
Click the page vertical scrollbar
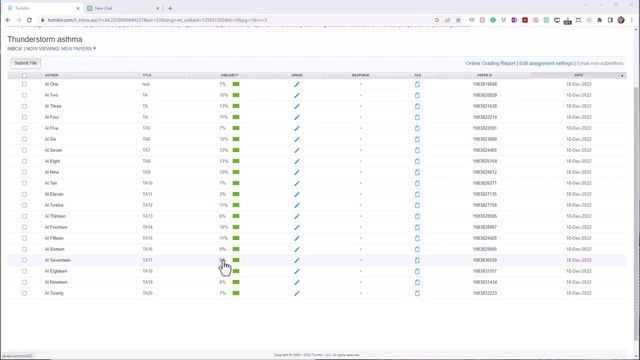(637, 212)
